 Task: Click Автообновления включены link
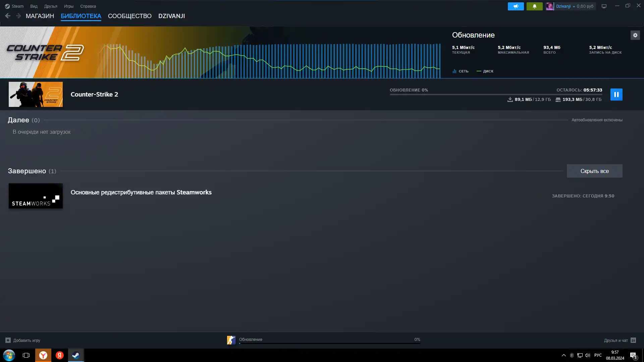[x=597, y=120]
